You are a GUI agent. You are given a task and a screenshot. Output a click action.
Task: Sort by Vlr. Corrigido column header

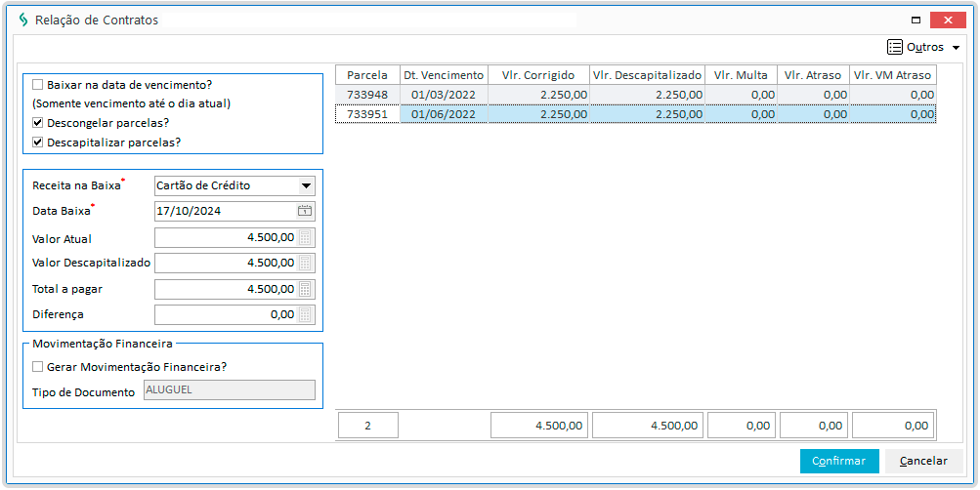tap(538, 75)
